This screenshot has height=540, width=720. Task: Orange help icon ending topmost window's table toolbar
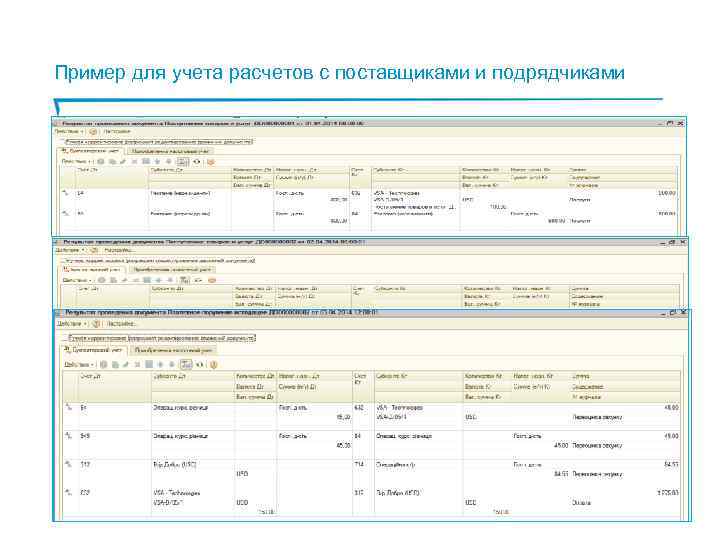click(211, 162)
